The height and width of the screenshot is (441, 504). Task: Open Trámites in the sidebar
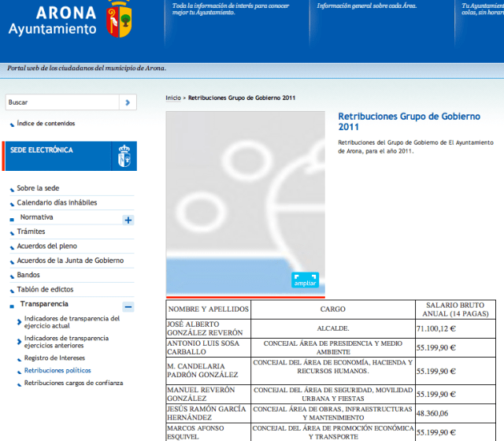(31, 232)
